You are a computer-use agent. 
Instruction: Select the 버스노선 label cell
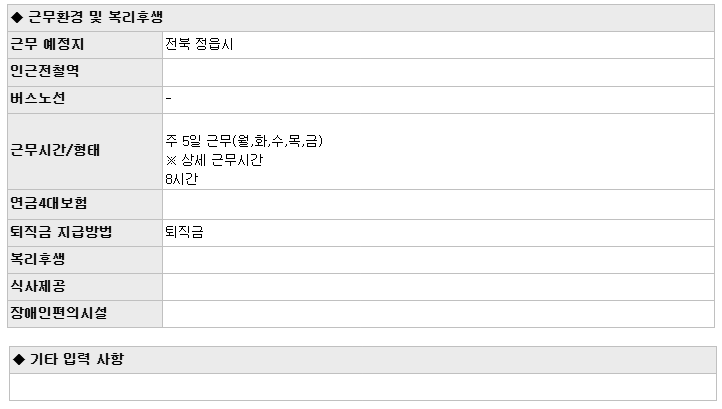[85, 99]
